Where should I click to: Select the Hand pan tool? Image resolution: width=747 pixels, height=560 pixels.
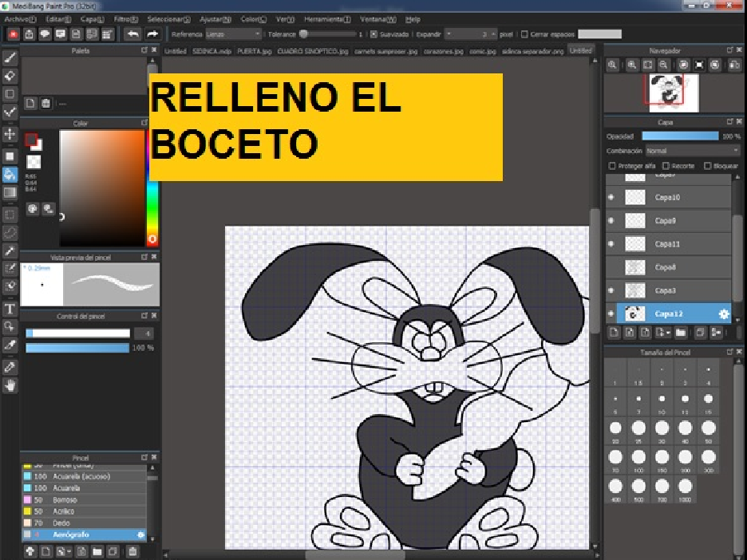click(10, 385)
